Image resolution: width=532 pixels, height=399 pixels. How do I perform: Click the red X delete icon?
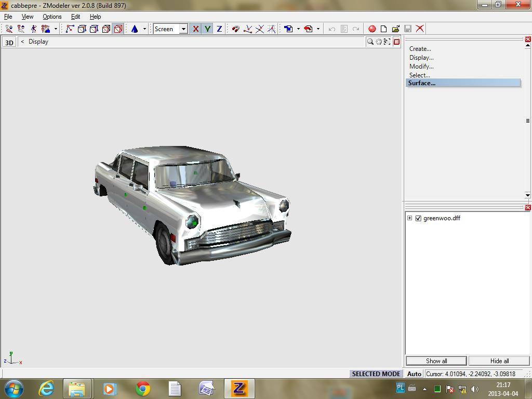420,29
